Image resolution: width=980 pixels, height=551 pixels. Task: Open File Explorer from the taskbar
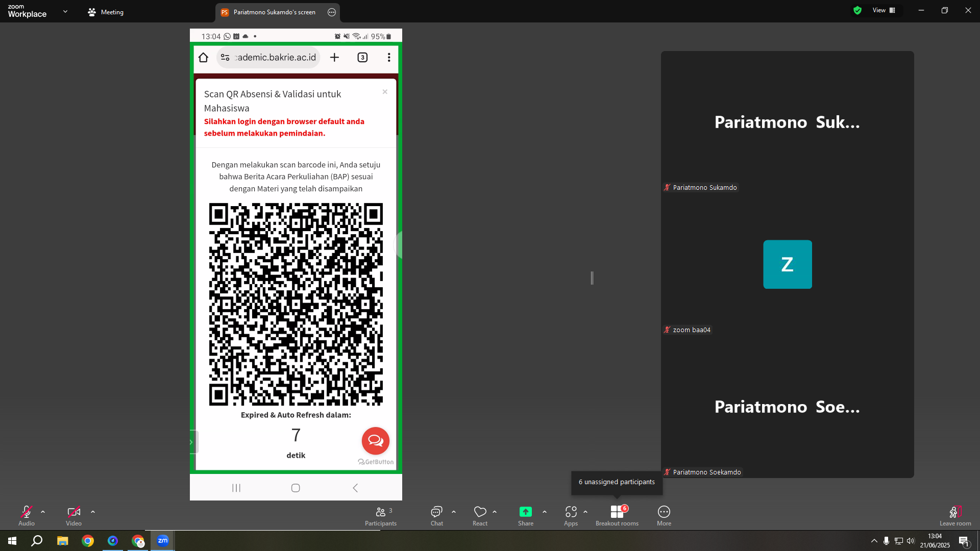(62, 541)
